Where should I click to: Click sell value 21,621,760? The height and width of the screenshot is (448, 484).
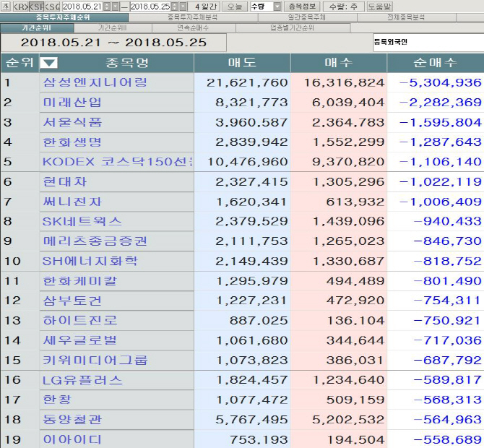pyautogui.click(x=247, y=83)
